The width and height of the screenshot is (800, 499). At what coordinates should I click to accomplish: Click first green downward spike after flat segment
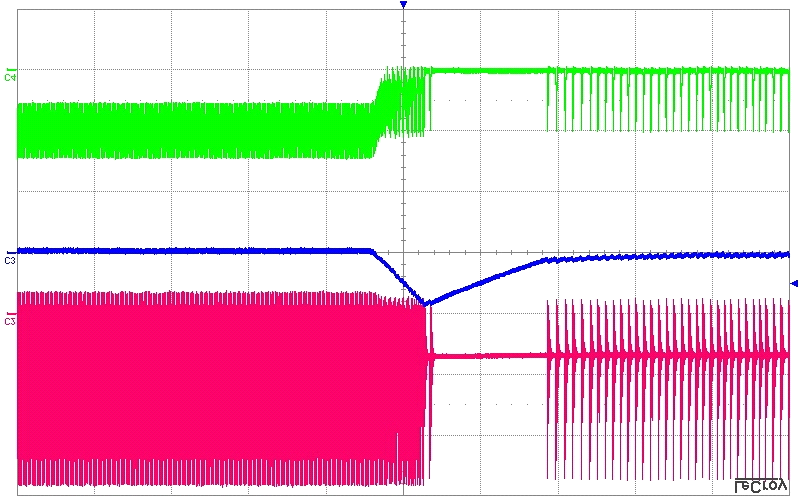pos(549,100)
